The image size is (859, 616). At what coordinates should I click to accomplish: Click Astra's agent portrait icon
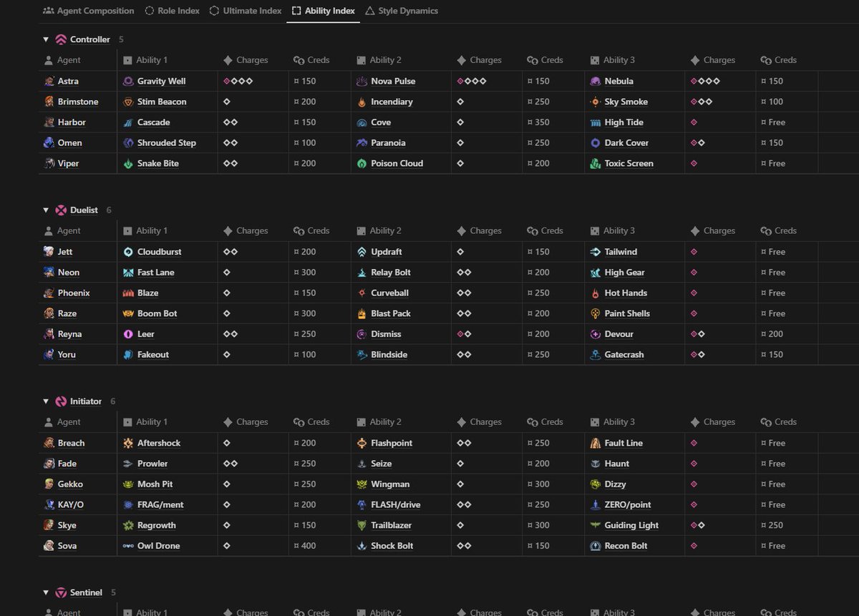click(49, 81)
